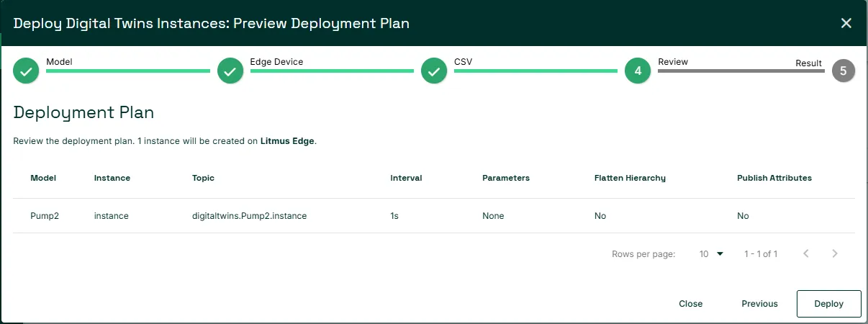The image size is (868, 324).
Task: Go to the previous table page arrow
Action: [806, 253]
